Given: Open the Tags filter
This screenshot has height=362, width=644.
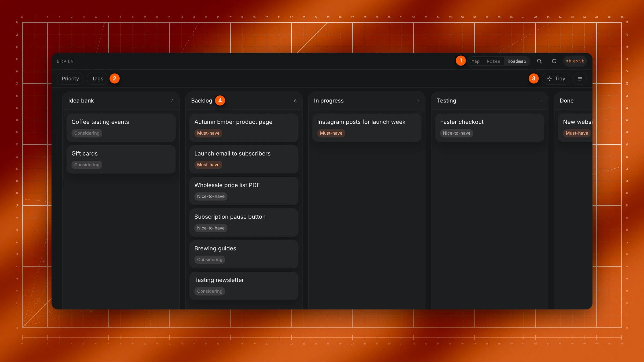Looking at the screenshot, I should pos(97,79).
